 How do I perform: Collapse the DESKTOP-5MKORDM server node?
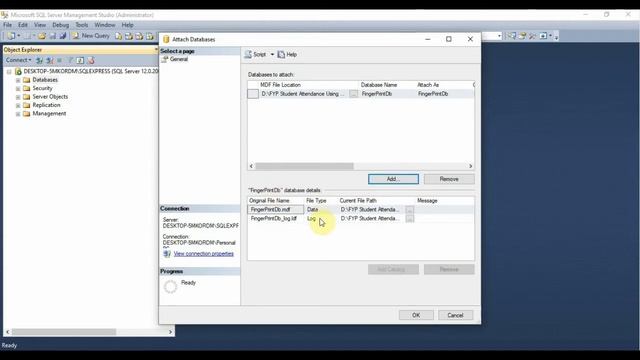(9, 71)
